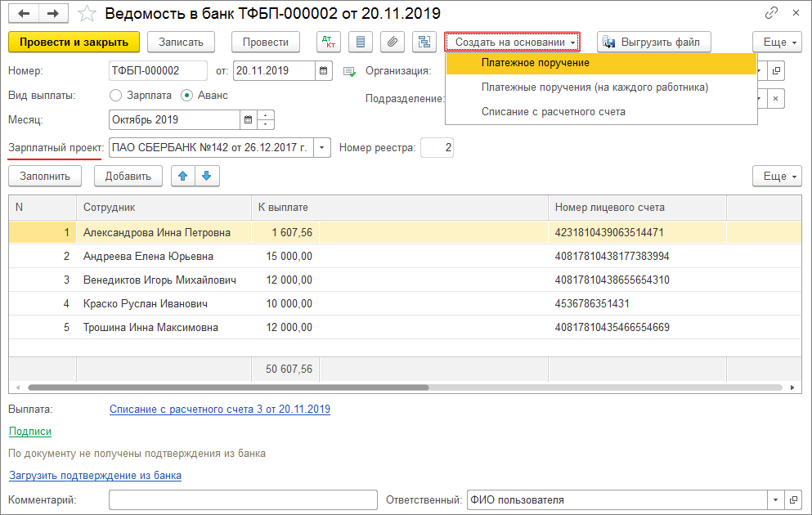Click N column header
Image resolution: width=812 pixels, height=515 pixels.
click(43, 208)
